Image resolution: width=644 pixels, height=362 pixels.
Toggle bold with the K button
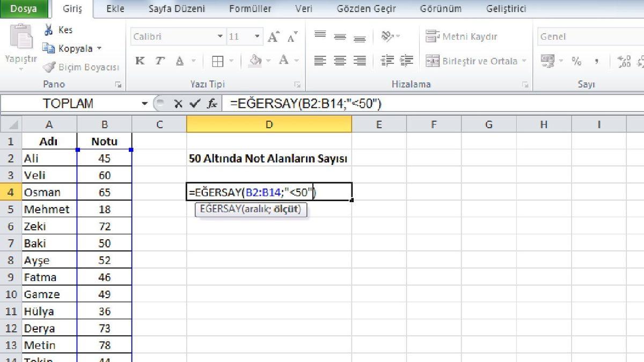tap(140, 61)
